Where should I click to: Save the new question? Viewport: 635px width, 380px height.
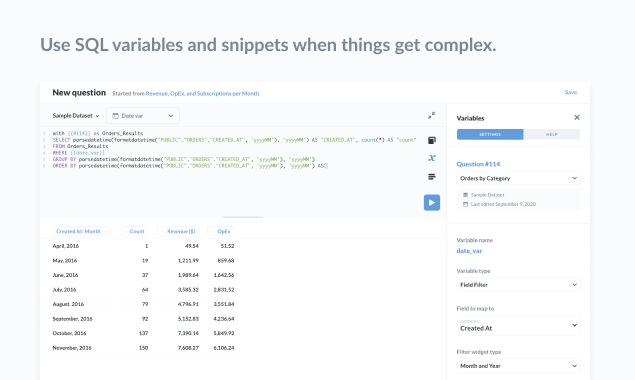[x=571, y=92]
